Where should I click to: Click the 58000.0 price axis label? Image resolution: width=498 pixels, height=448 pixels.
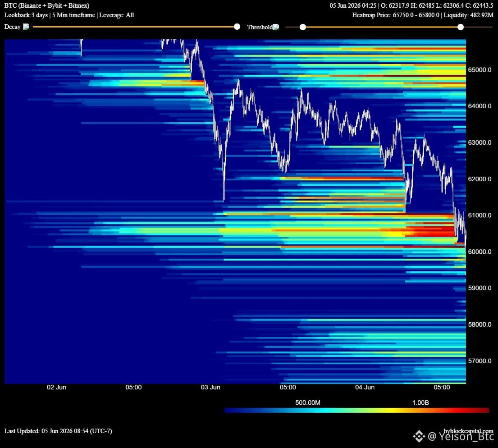pyautogui.click(x=480, y=325)
